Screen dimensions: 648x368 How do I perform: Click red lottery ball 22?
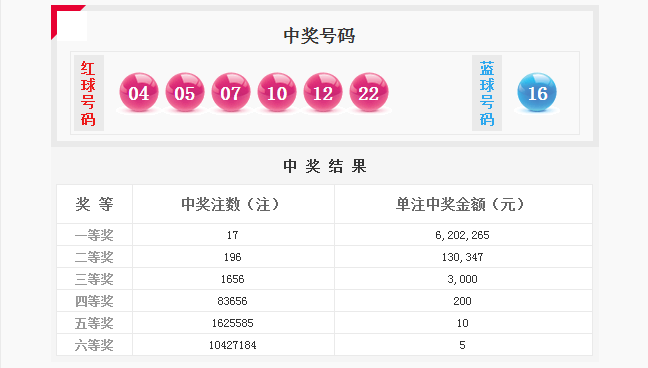369,92
